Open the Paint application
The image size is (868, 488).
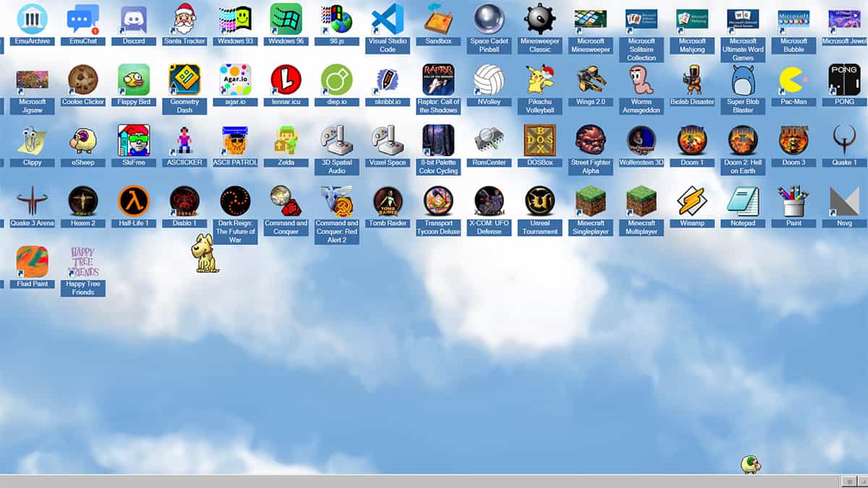click(x=793, y=202)
